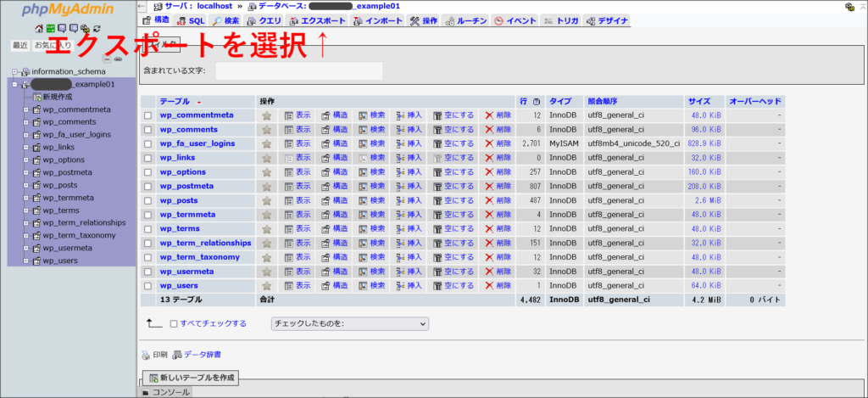
Task: Click the page settings icon at top right
Action: point(849,7)
